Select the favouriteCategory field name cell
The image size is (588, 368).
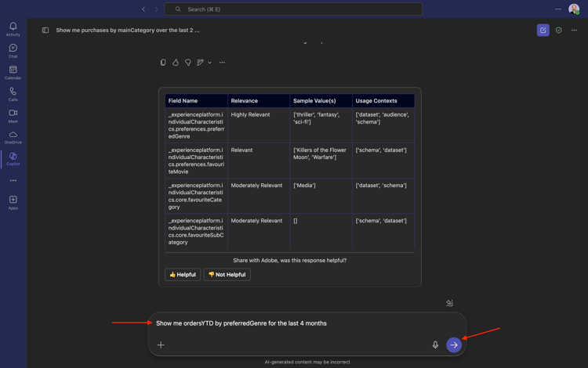coord(196,196)
